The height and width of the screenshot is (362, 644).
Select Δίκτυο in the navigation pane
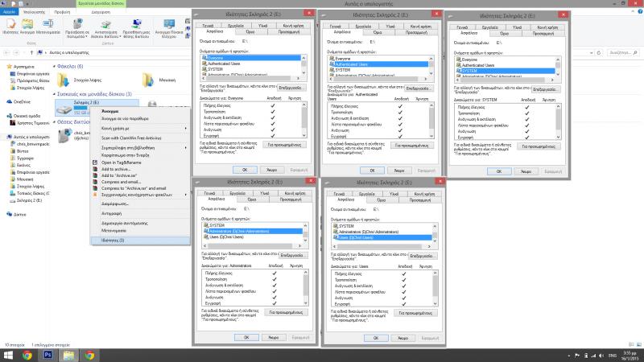pyautogui.click(x=20, y=215)
